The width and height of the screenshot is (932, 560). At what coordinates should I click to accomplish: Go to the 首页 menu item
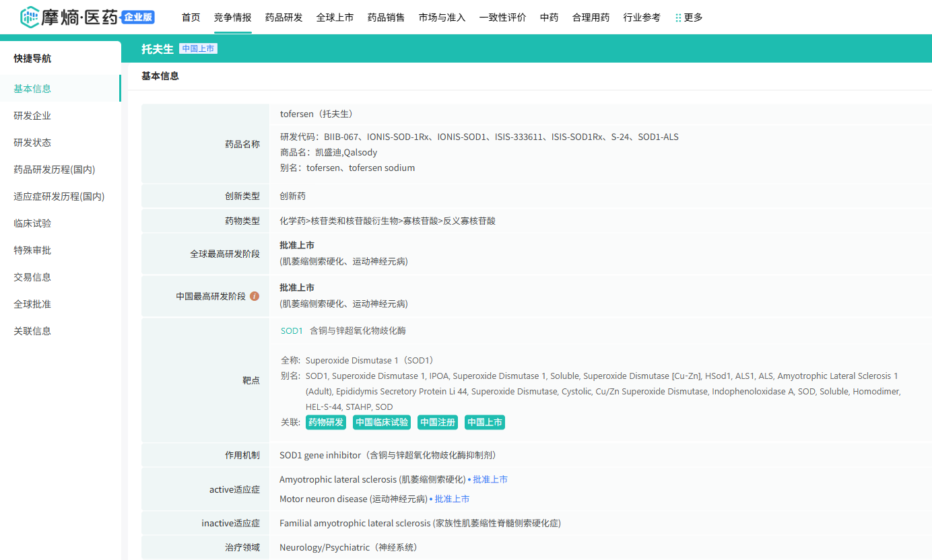point(191,17)
